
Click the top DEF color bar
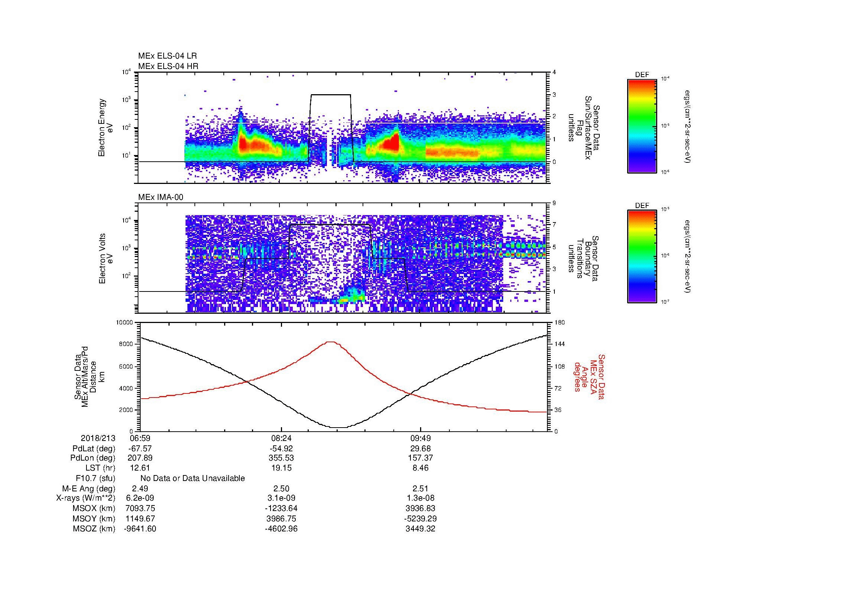(x=642, y=126)
